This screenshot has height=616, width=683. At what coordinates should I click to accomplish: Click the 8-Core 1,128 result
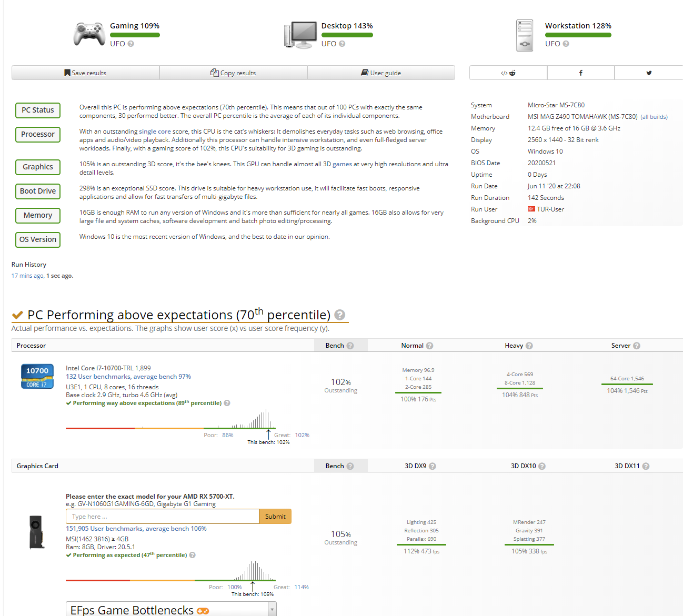520,383
